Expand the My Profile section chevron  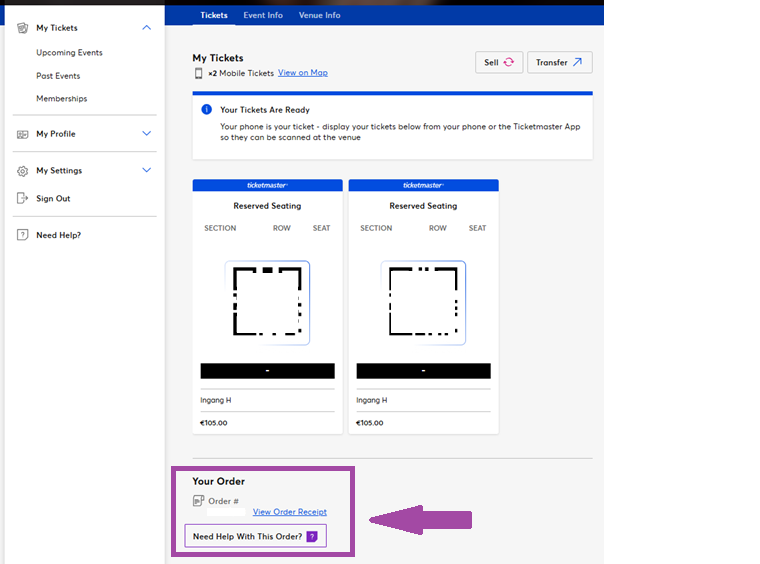pyautogui.click(x=147, y=134)
